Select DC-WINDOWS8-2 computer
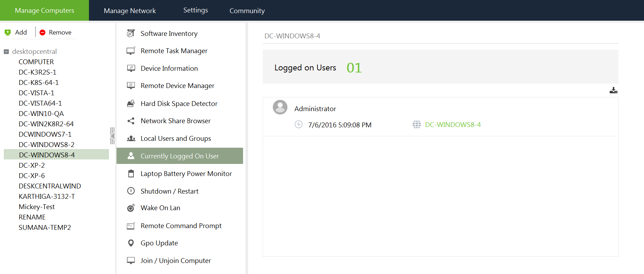 [x=47, y=145]
